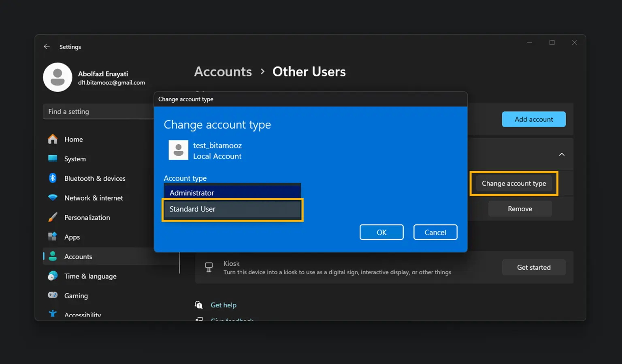The width and height of the screenshot is (622, 364).
Task: Click the Gaming controller icon
Action: (53, 295)
